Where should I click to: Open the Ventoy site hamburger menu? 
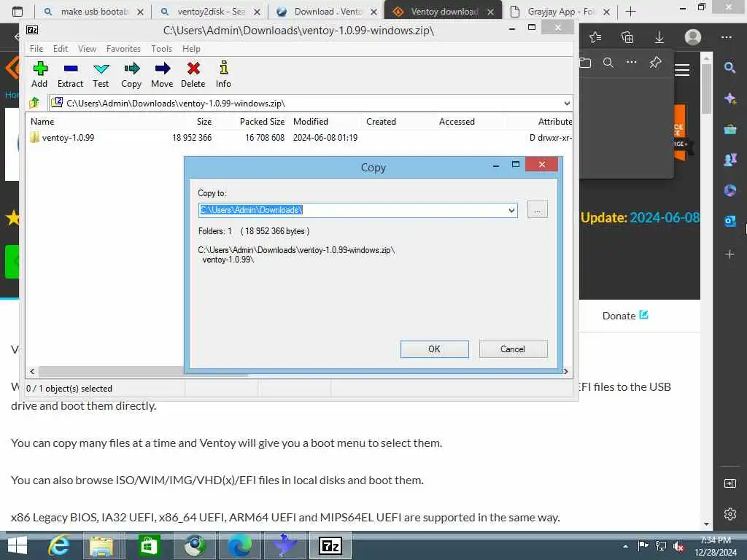[682, 70]
